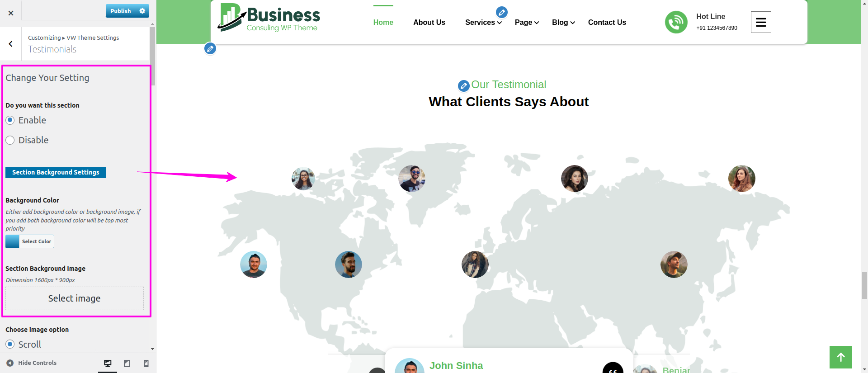Expand the Blog dropdown menu
Viewport: 868px width, 373px height.
pos(563,23)
